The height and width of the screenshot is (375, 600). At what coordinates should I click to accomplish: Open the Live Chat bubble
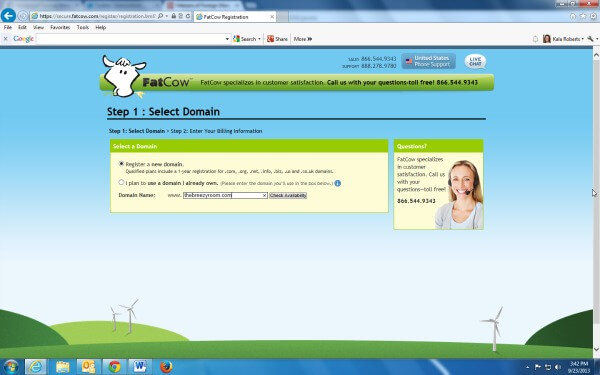(x=475, y=61)
